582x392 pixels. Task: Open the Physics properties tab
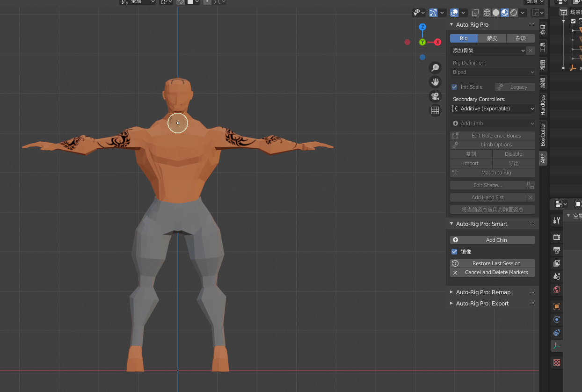click(x=556, y=319)
